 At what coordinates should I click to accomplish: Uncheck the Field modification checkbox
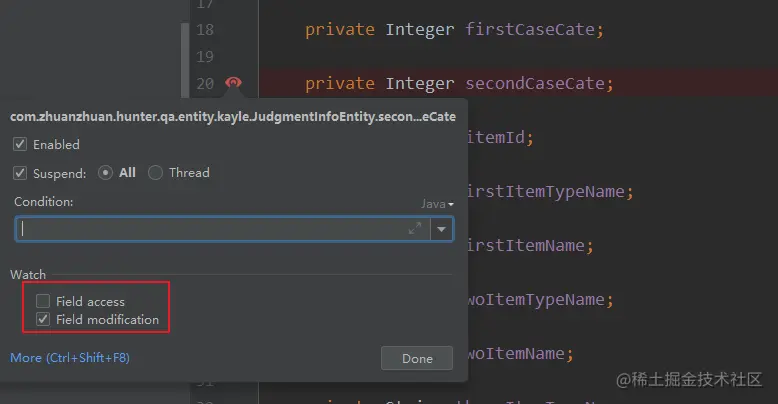(43, 319)
